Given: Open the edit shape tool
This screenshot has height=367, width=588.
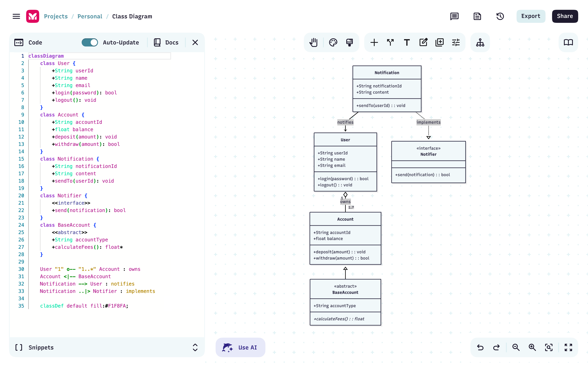Looking at the screenshot, I should pos(423,42).
